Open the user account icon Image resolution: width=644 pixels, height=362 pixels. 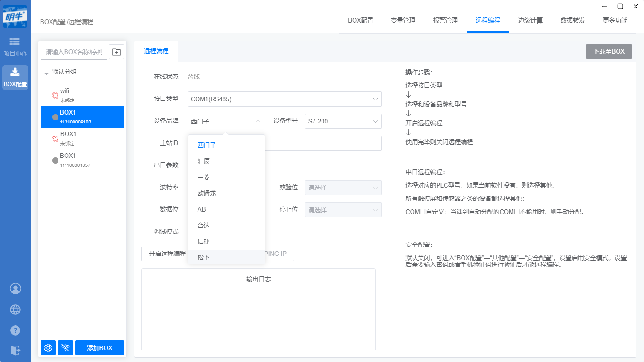[x=16, y=288]
